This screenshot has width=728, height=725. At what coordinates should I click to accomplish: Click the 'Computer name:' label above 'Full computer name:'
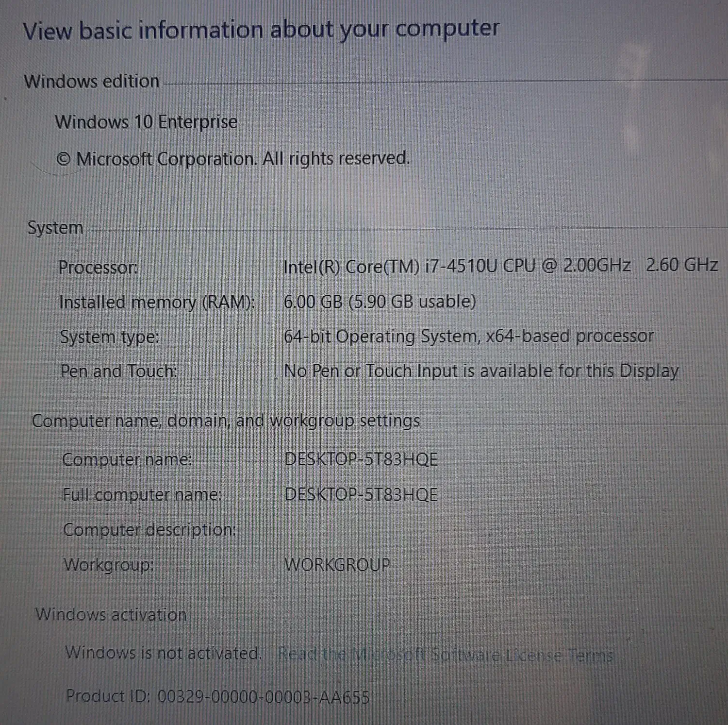(x=127, y=459)
